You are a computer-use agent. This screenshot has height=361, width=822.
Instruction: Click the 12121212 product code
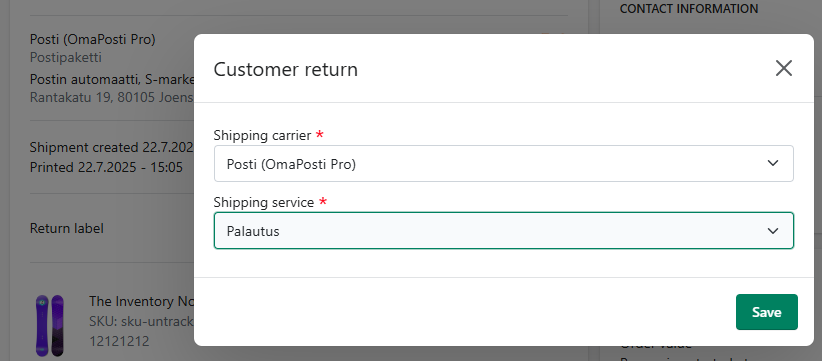119,342
